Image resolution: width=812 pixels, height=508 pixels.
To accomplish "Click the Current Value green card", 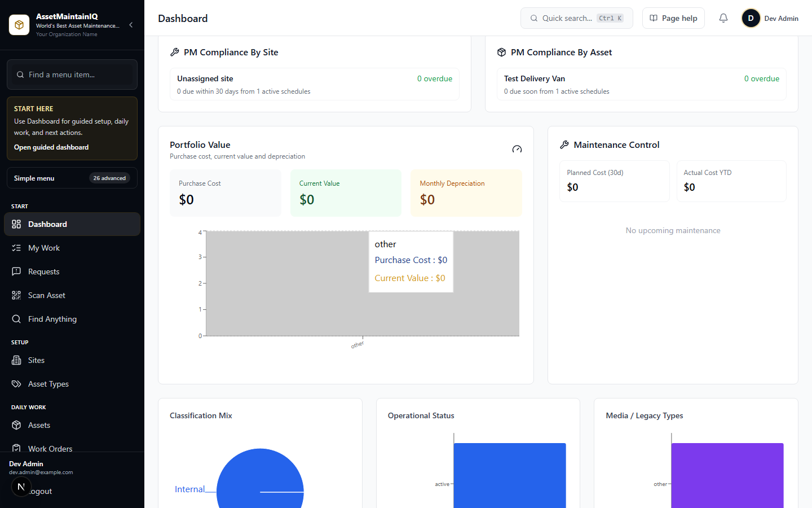I will tap(346, 193).
